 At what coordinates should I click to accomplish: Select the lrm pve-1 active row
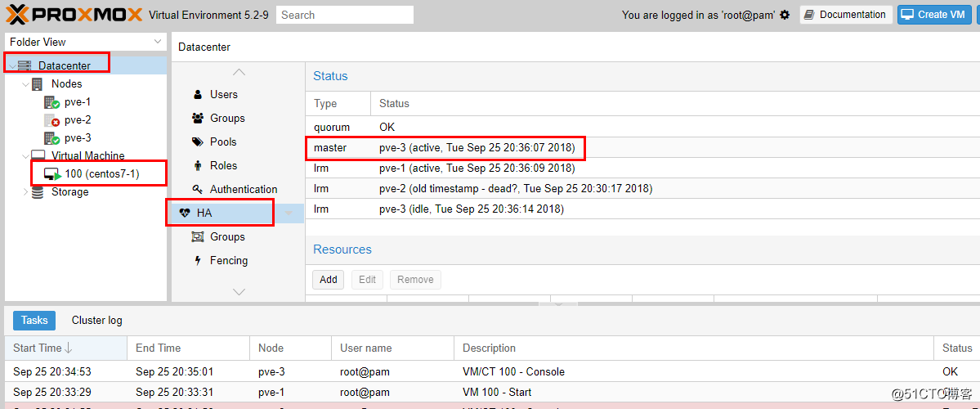(x=642, y=169)
